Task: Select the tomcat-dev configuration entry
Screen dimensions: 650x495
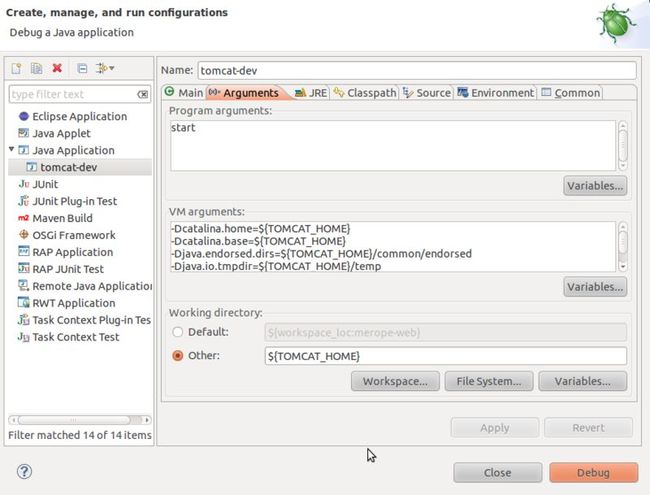Action: tap(80, 167)
